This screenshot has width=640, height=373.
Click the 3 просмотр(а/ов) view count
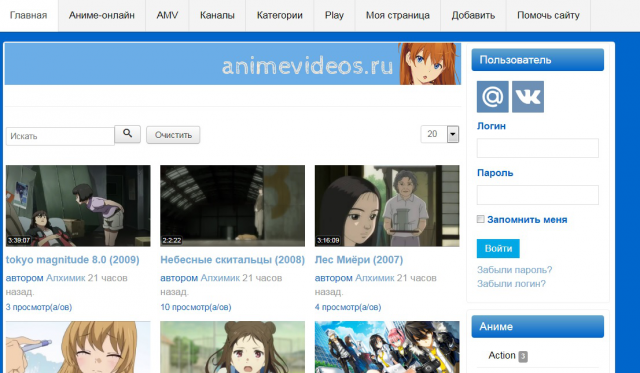click(x=39, y=307)
